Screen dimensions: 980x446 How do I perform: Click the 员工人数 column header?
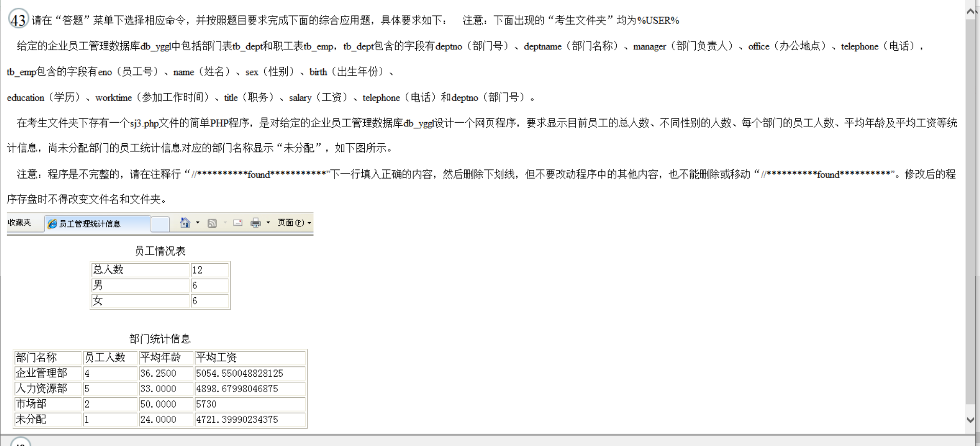click(x=110, y=358)
